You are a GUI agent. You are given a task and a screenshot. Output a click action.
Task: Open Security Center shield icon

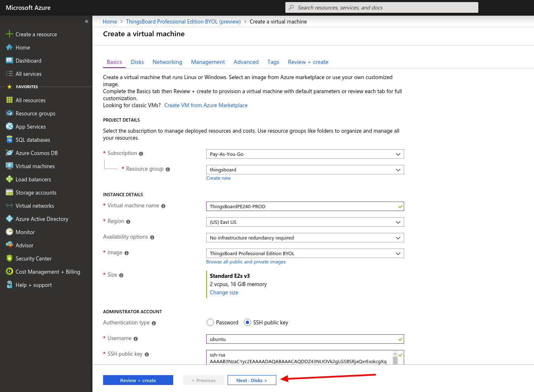[x=9, y=258]
